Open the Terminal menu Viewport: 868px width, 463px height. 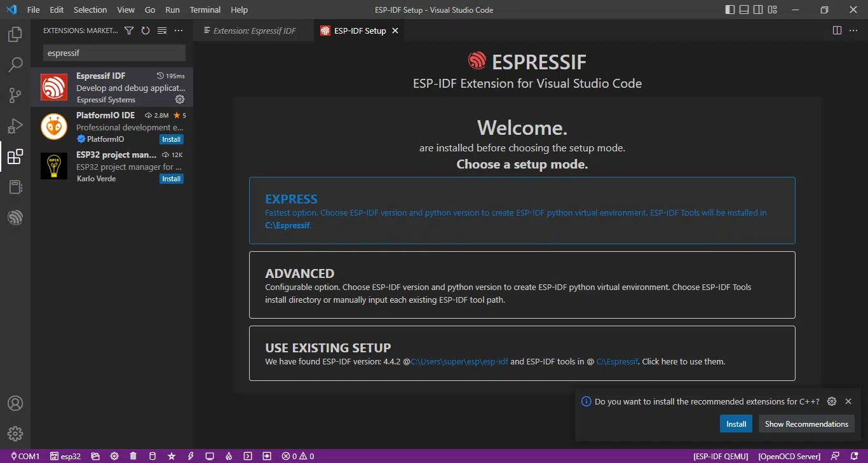205,10
